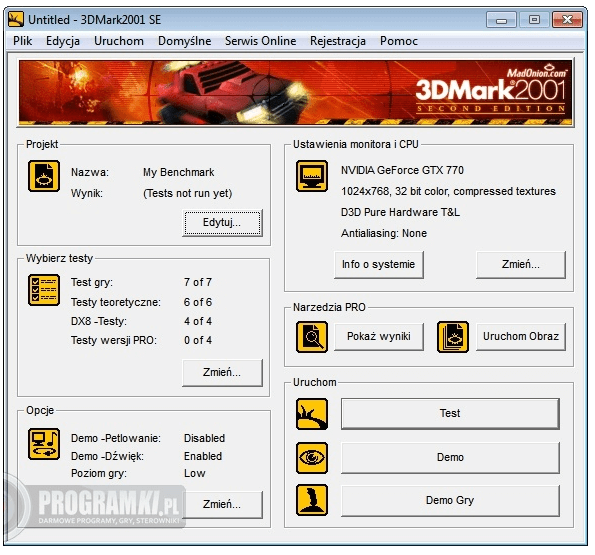Click the Demo -Dźwięk Enabled value
The image size is (595, 555).
tap(203, 456)
